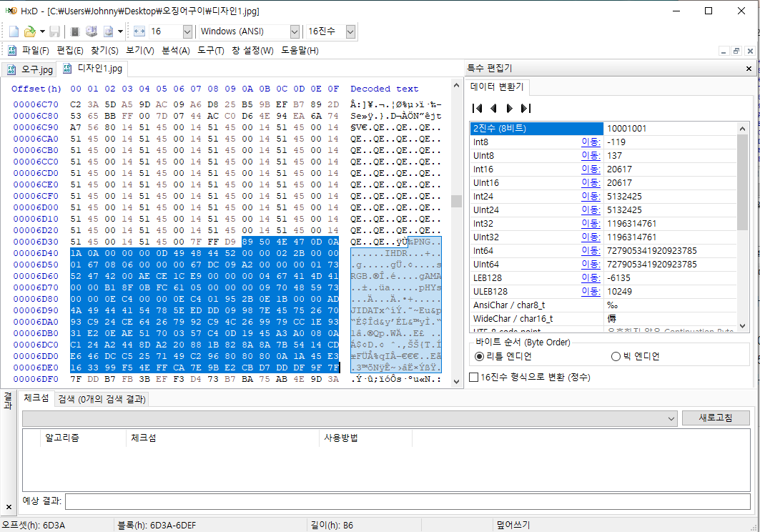
Task: Click 이동 link on the Int8 row
Action: point(591,142)
